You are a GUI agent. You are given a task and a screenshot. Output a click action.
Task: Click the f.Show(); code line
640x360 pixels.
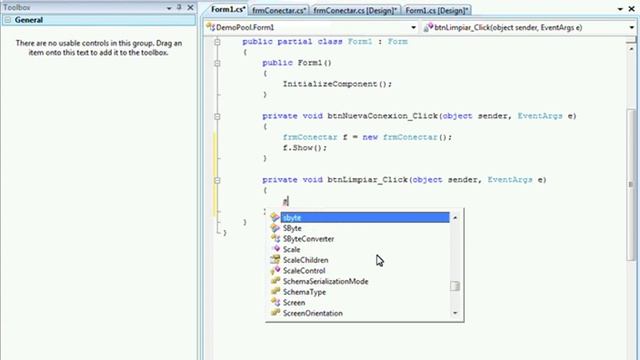point(305,148)
